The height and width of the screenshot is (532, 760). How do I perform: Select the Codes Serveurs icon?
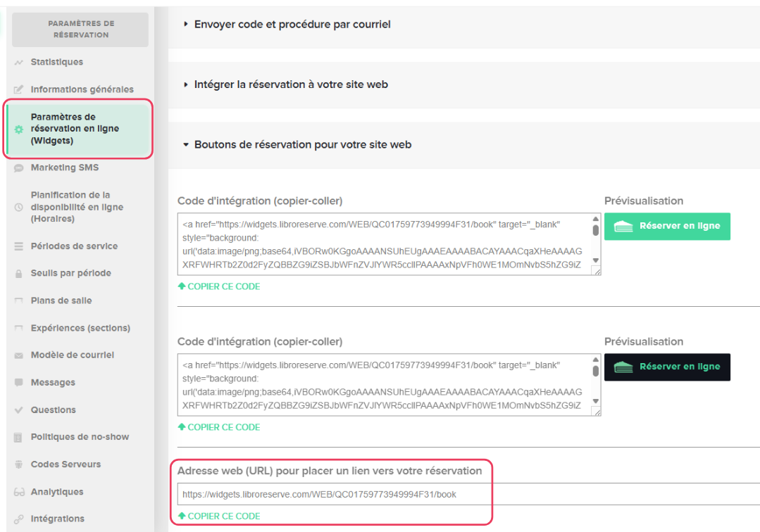coord(18,464)
